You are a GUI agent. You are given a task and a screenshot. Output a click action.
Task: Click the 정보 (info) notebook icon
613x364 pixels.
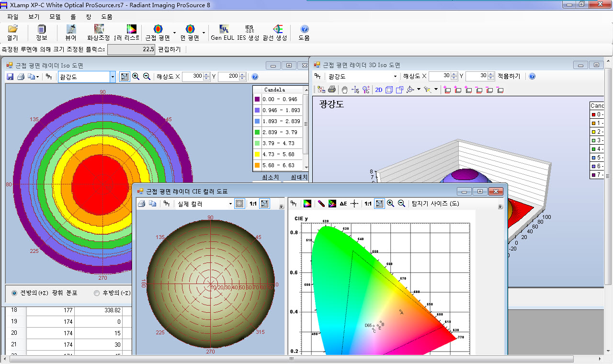click(x=42, y=33)
